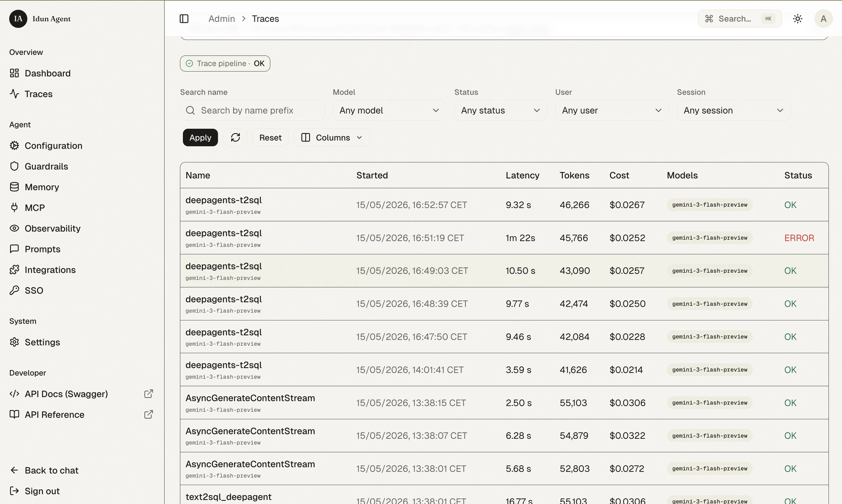This screenshot has height=504, width=842.
Task: Click the 52,803 tokens cell
Action: 575,469
